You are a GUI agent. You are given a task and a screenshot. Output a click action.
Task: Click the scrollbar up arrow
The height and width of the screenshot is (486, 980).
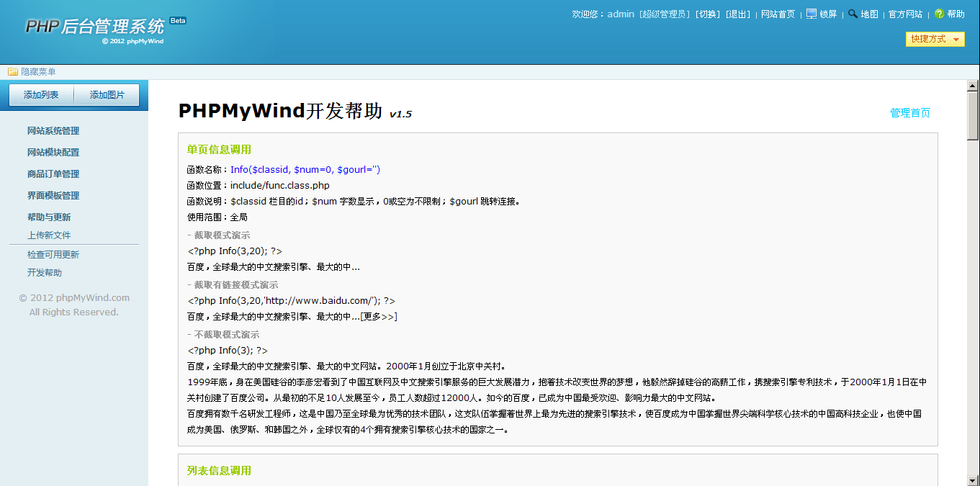tap(973, 86)
